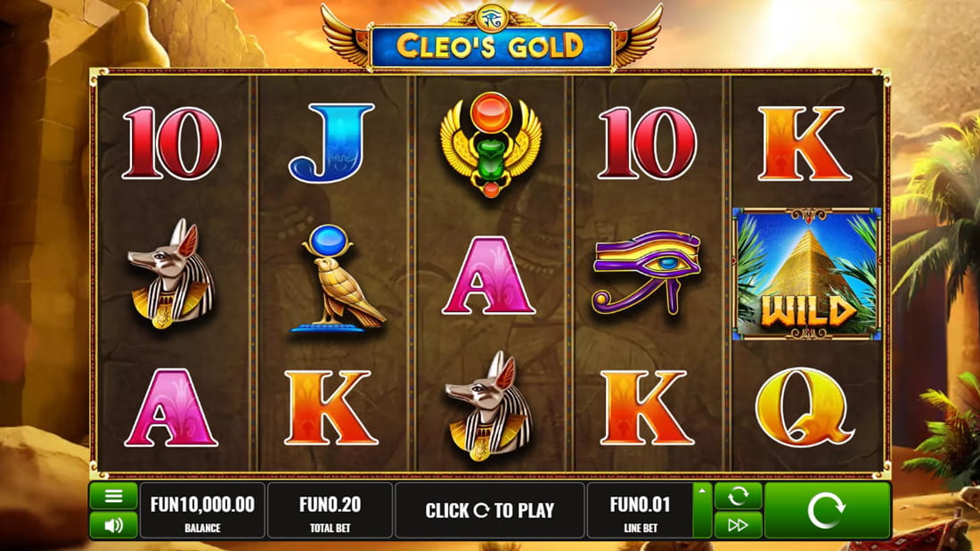The height and width of the screenshot is (551, 980).
Task: Select the pink A on third reel
Action: [489, 275]
